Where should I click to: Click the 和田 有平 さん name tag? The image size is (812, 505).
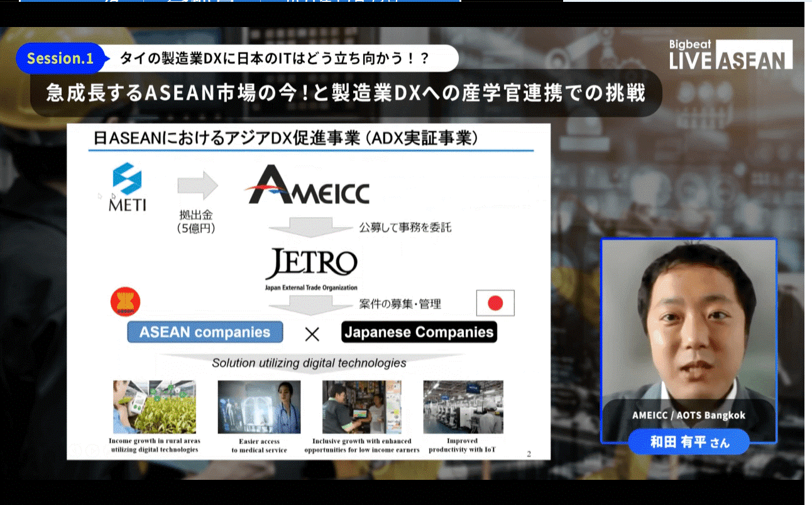tap(689, 442)
